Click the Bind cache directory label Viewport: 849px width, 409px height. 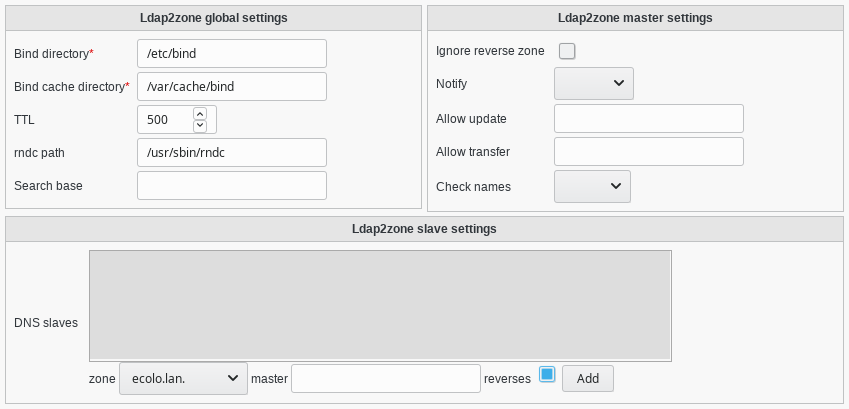click(x=72, y=87)
